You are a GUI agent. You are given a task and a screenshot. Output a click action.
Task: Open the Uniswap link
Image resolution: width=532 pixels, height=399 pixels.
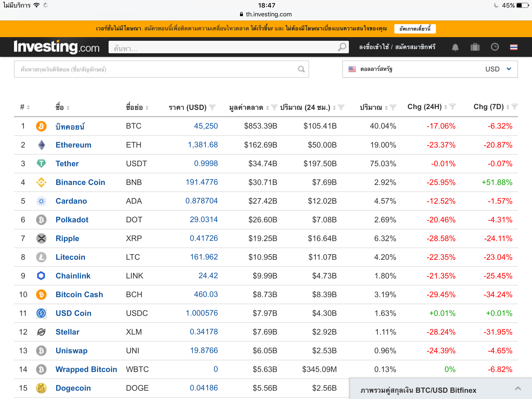[71, 351]
